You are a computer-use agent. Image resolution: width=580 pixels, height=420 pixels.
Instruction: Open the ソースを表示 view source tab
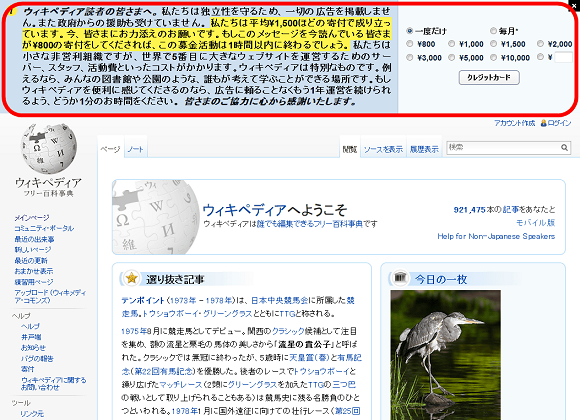click(383, 149)
